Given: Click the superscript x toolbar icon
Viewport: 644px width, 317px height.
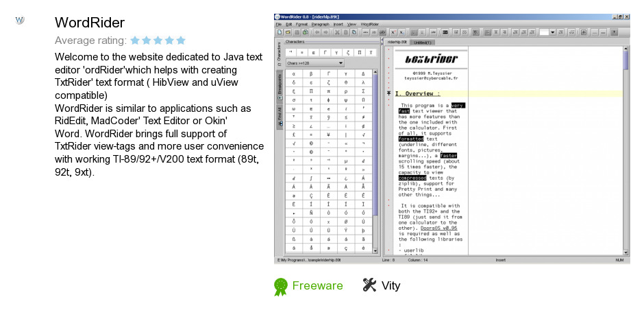Looking at the screenshot, I should point(393,32).
